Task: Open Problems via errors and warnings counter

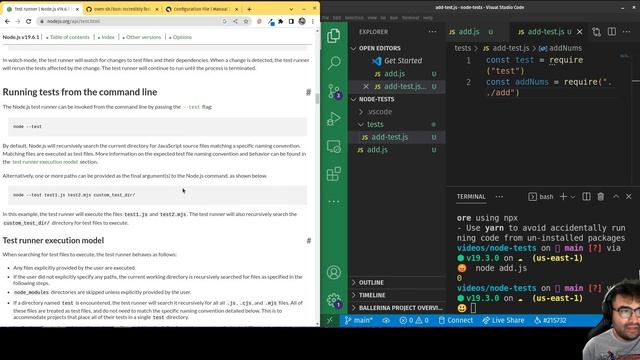Action: [x=414, y=320]
